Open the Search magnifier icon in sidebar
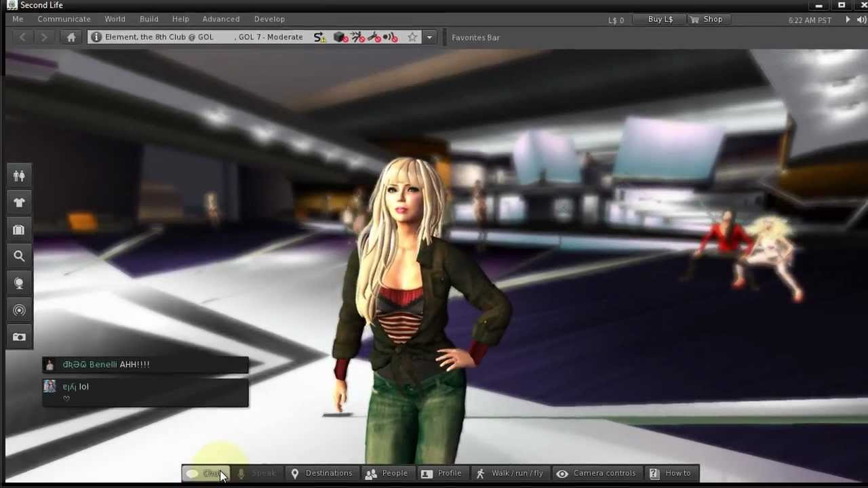The height and width of the screenshot is (488, 868). [x=19, y=256]
